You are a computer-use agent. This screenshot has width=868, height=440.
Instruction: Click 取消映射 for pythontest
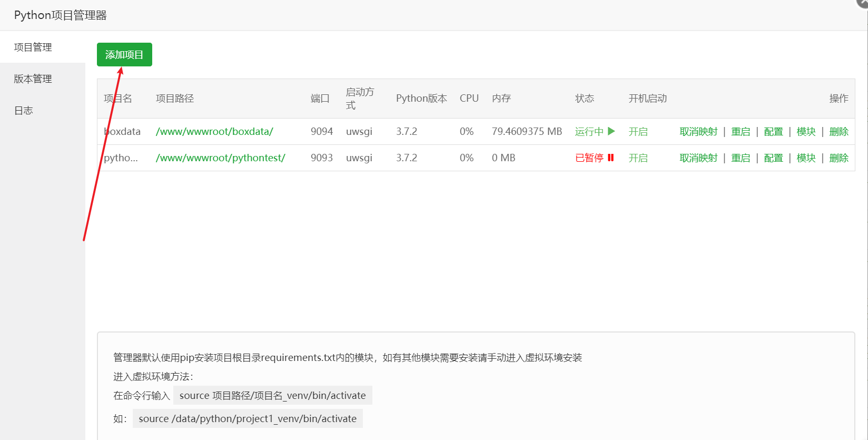tap(698, 158)
